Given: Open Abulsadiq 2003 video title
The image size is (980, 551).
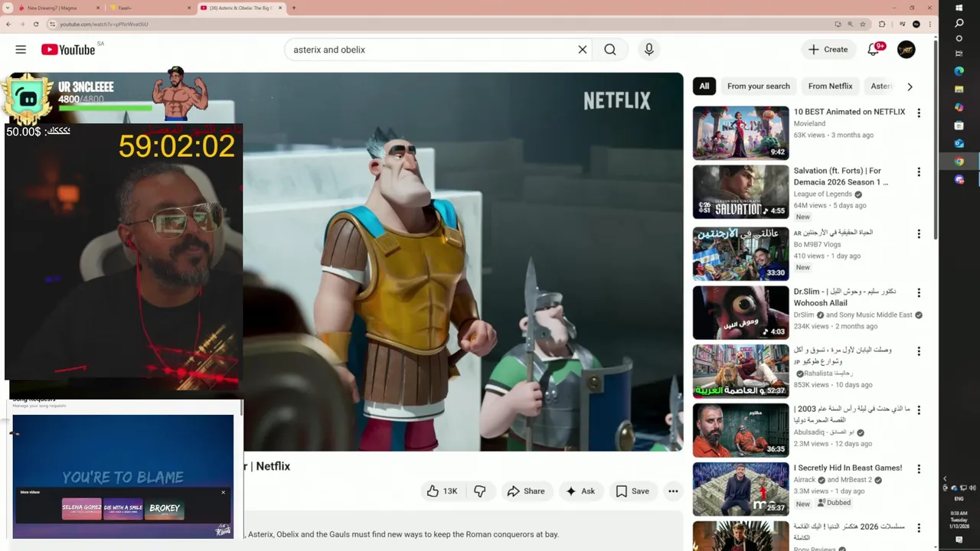Looking at the screenshot, I should tap(852, 415).
